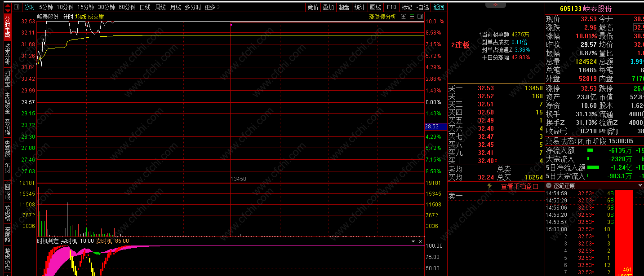Open the 统计 statistics button
Image resolution: width=644 pixels, height=276 pixels.
(360, 7)
